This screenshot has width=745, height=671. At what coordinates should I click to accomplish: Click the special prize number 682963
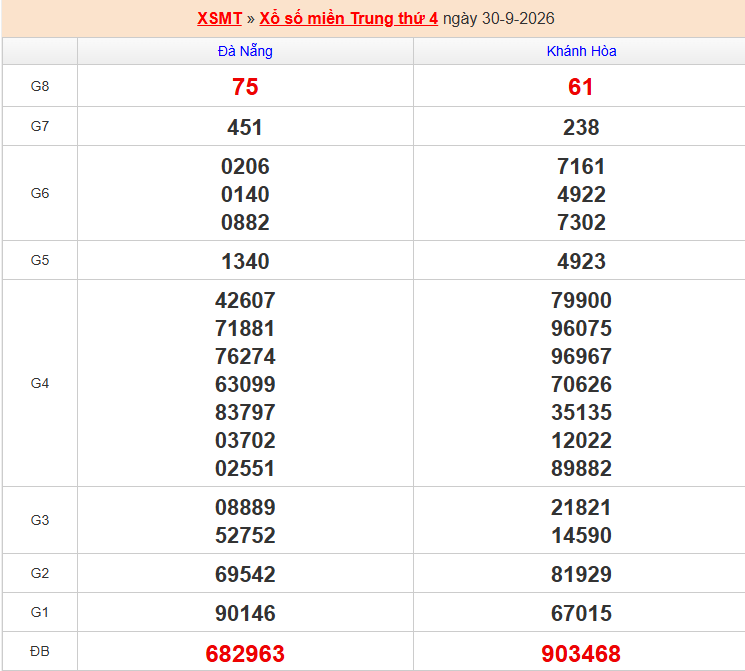pos(245,654)
